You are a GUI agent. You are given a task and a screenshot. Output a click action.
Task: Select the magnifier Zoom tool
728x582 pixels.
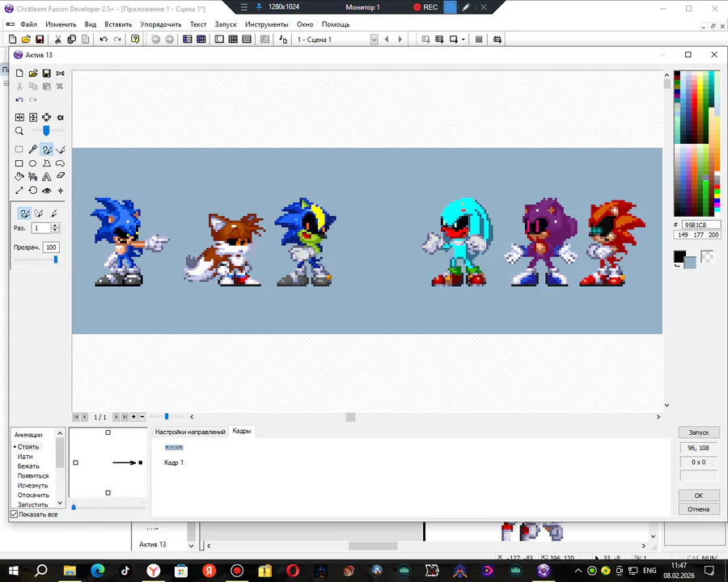19,131
